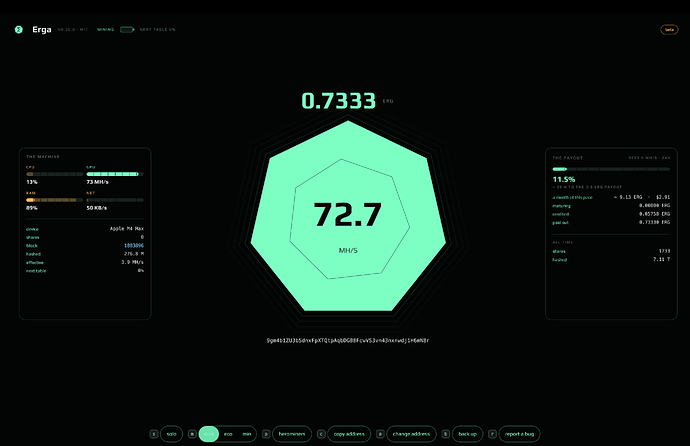Click the RAM usage bar
Screen dimensions: 690x446
point(55,200)
